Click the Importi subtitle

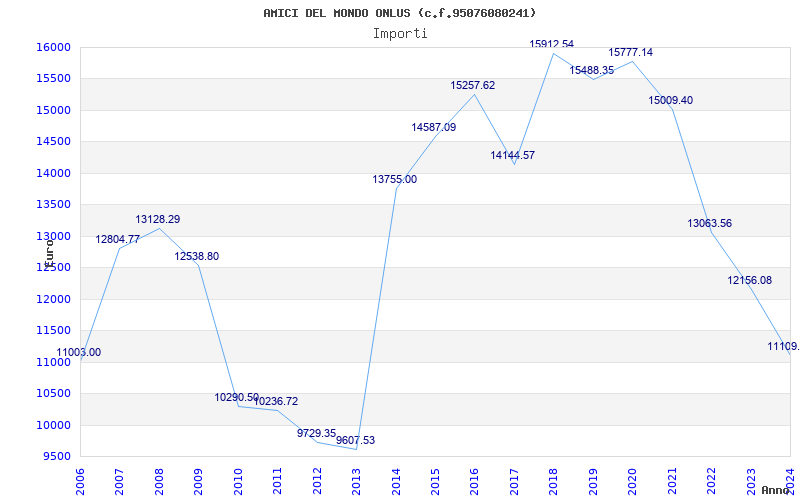tap(400, 34)
